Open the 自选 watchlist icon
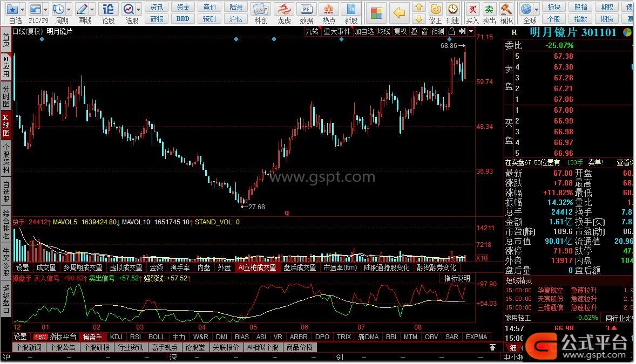Image resolution: width=636 pixels, height=364 pixels. (x=12, y=9)
